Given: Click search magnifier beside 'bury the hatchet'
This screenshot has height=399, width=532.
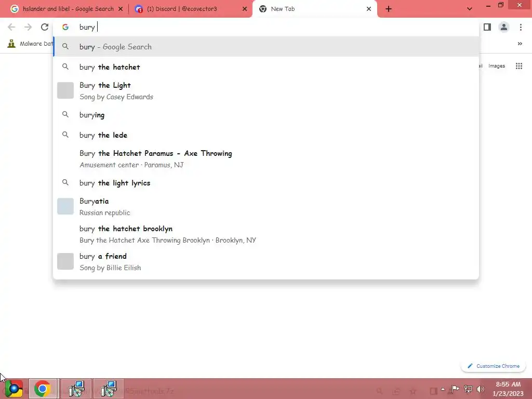Looking at the screenshot, I should tap(65, 67).
